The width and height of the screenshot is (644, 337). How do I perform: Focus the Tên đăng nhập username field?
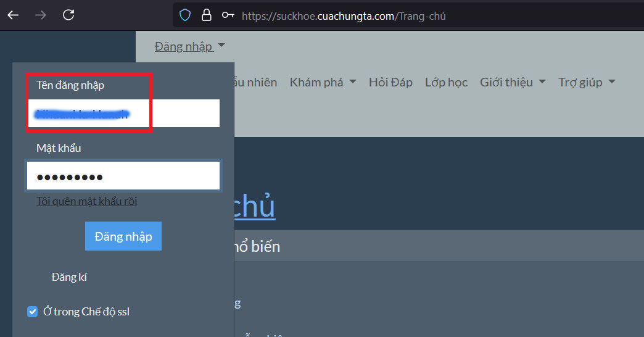point(123,114)
